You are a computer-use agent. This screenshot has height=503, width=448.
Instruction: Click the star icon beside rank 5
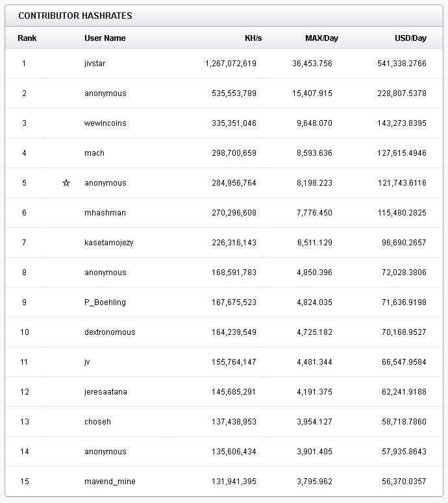click(x=66, y=183)
